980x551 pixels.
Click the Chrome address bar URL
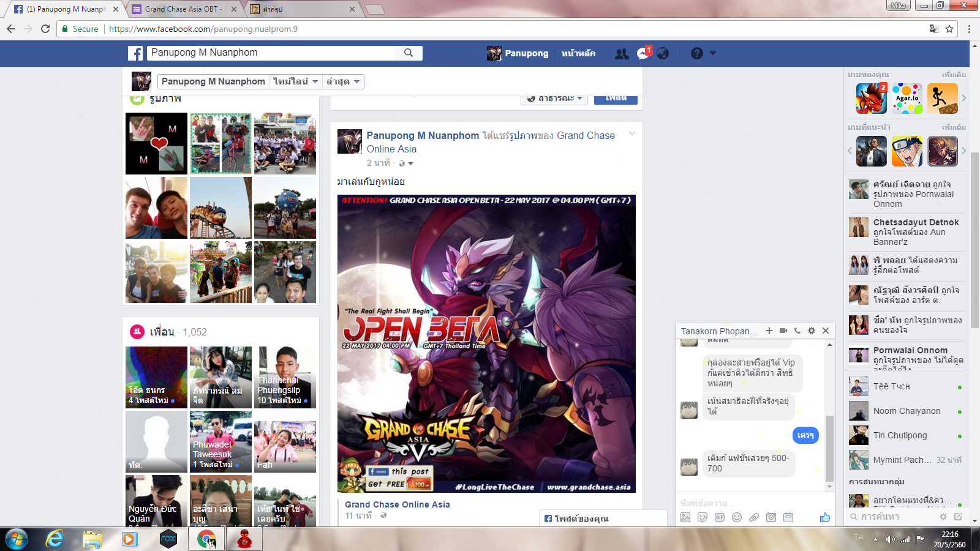point(203,29)
